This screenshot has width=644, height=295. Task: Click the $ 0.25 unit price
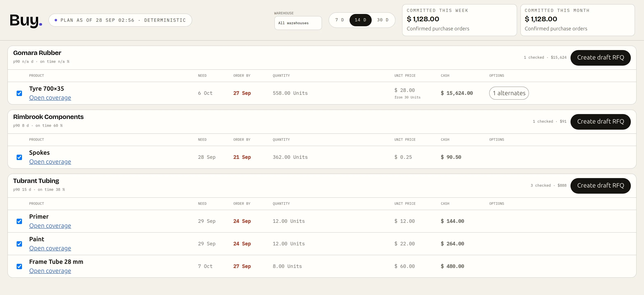403,157
